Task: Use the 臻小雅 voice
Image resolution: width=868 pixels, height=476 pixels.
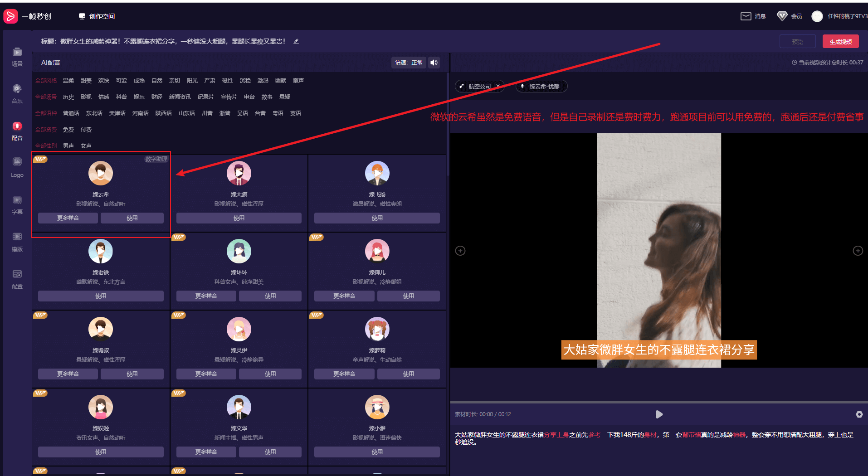Action: [x=377, y=452]
